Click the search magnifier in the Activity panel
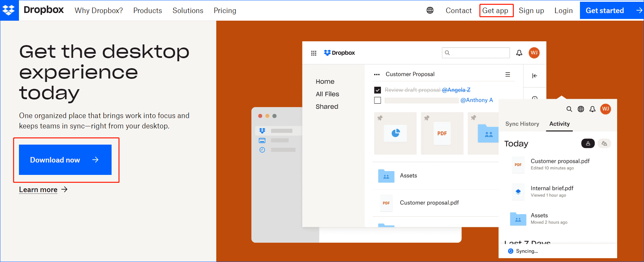This screenshot has width=644, height=262. [x=569, y=109]
